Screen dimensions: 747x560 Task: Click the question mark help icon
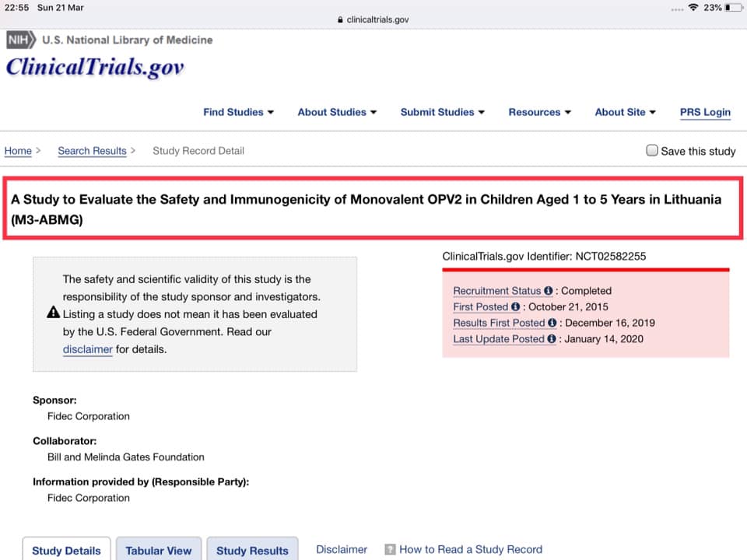[390, 550]
